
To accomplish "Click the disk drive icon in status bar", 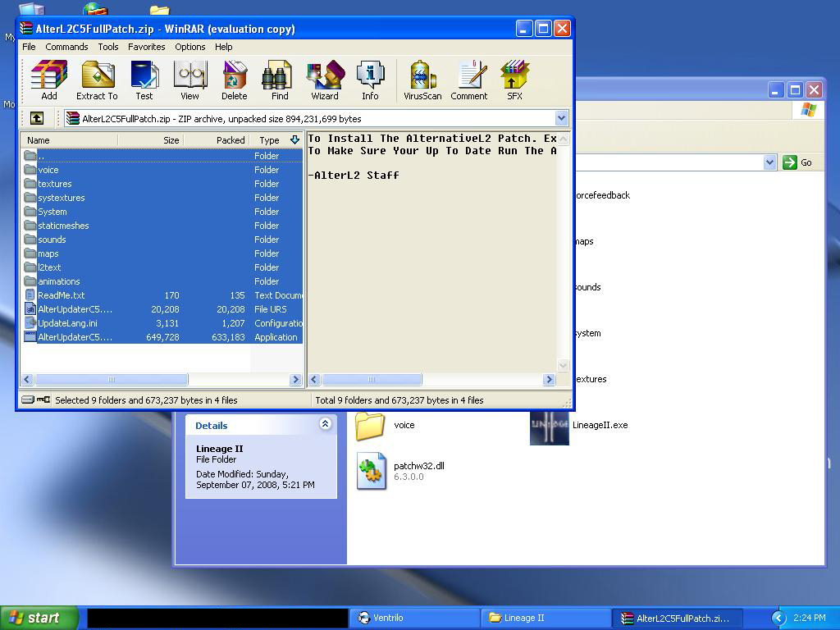I will tap(28, 399).
